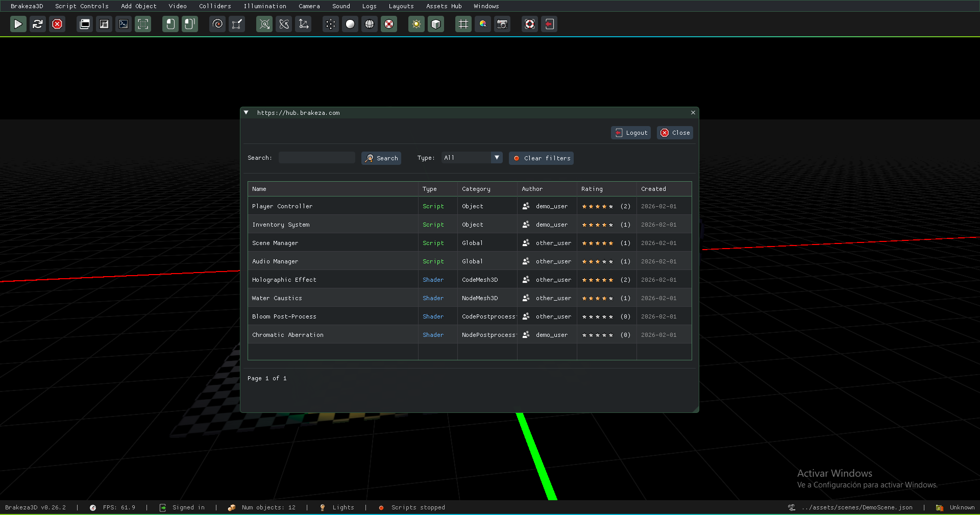Image resolution: width=980 pixels, height=515 pixels.
Task: Click the Clear filters button
Action: click(541, 158)
